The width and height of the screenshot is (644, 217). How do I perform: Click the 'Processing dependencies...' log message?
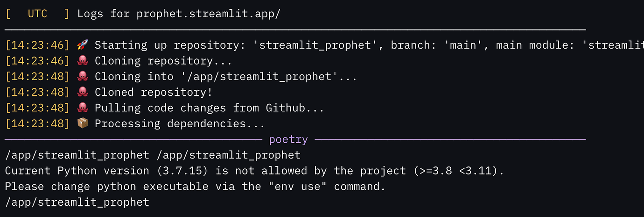click(180, 123)
